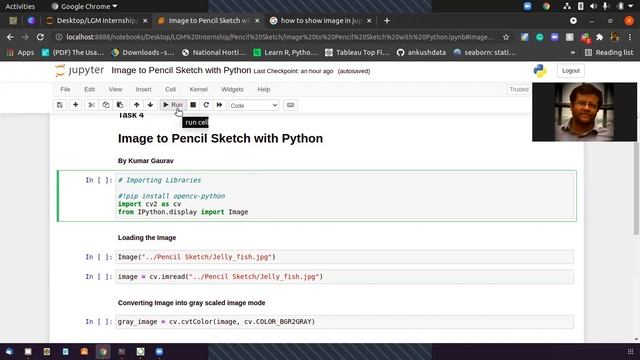Click the localhost address bar
The width and height of the screenshot is (640, 360).
point(280,37)
